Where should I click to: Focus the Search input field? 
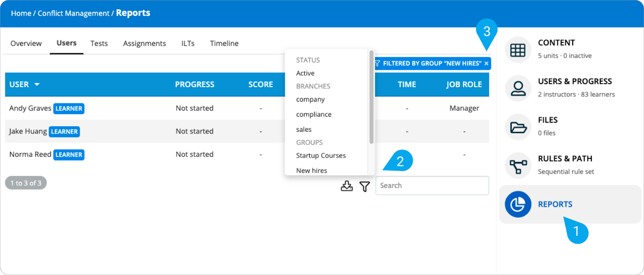pos(432,185)
